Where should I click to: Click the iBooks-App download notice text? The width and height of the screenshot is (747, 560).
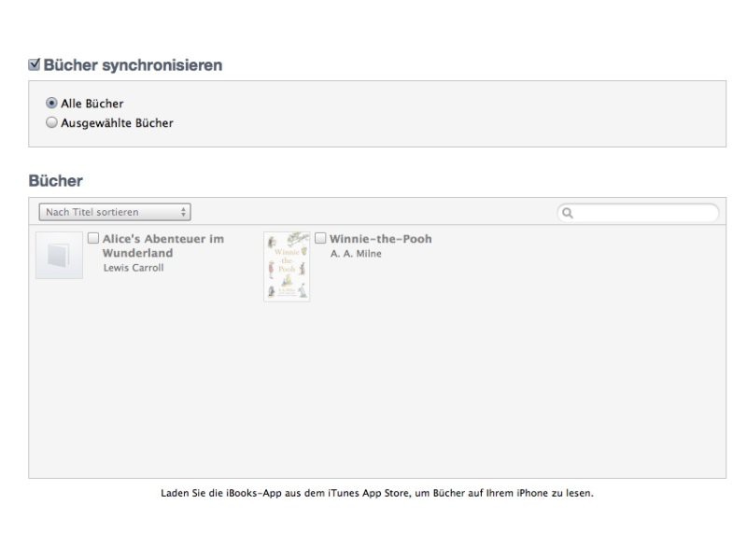click(x=376, y=494)
